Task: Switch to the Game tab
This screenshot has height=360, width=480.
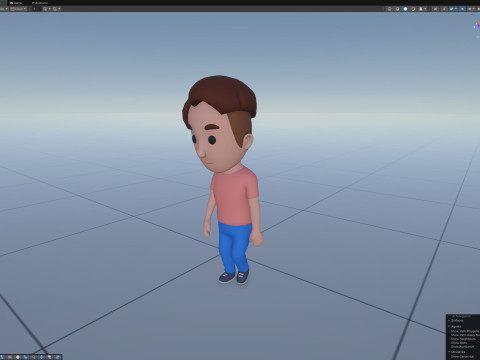Action: point(16,3)
